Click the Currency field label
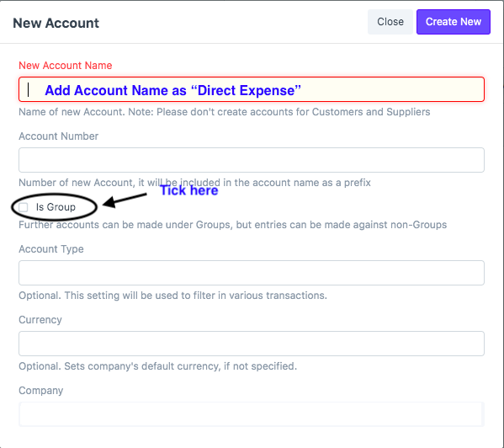 pyautogui.click(x=40, y=320)
